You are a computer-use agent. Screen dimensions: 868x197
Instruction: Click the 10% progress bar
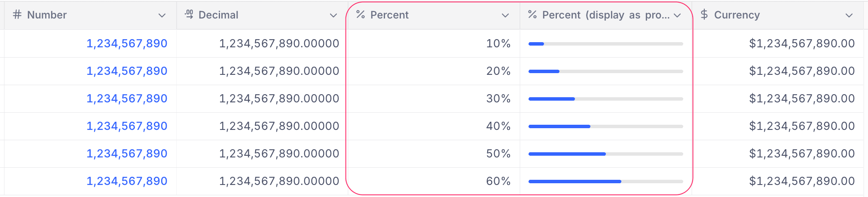(605, 44)
